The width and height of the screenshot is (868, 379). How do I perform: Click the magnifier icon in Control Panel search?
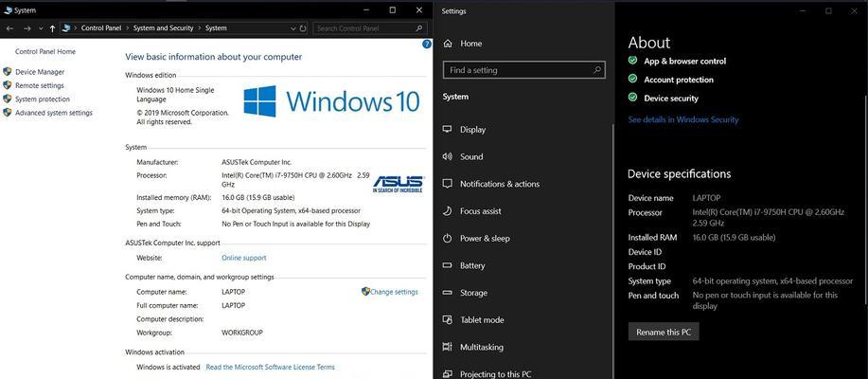(x=419, y=28)
